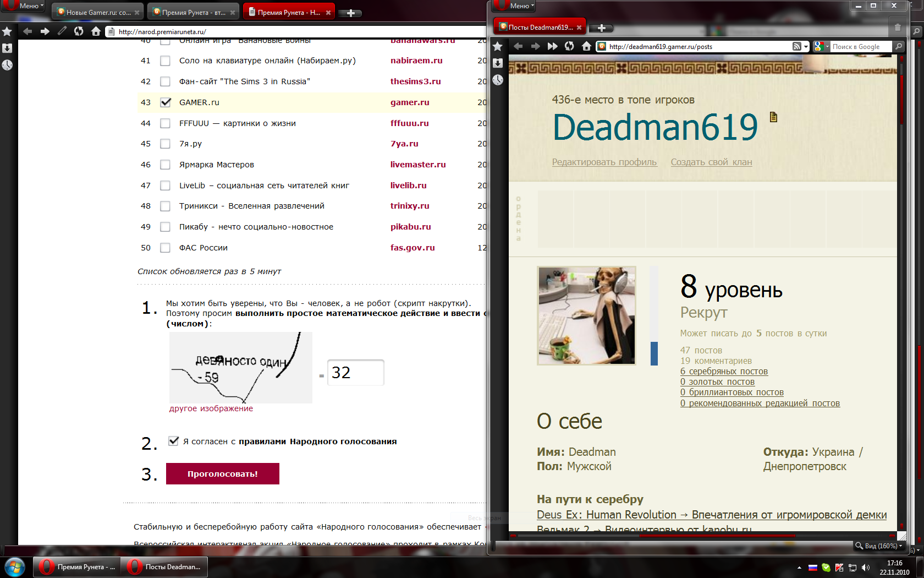Click the Поиск в Google search field
This screenshot has height=578, width=924.
point(861,47)
